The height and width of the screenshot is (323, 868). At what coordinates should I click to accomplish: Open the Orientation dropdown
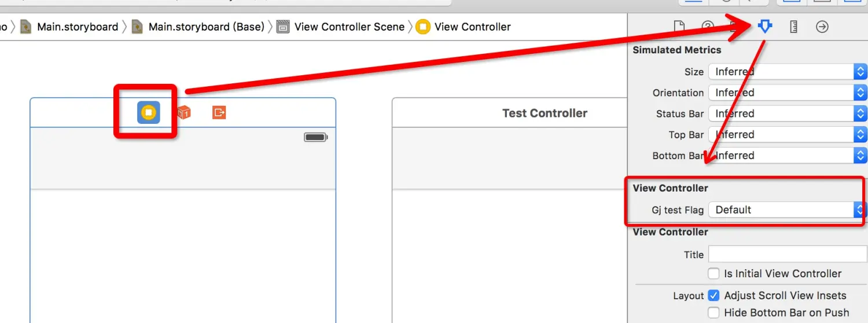coord(788,93)
